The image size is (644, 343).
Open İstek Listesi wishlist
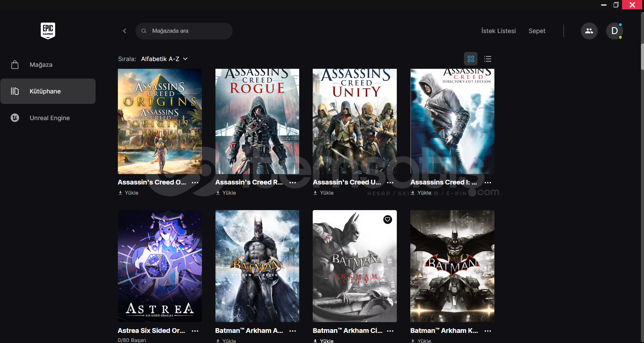click(x=498, y=31)
